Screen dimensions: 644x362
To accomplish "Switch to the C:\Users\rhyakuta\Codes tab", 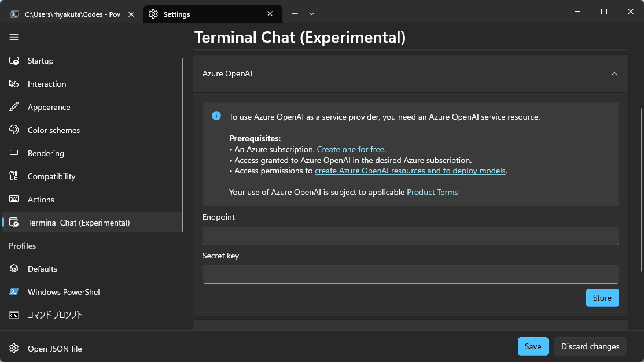I will pos(72,14).
